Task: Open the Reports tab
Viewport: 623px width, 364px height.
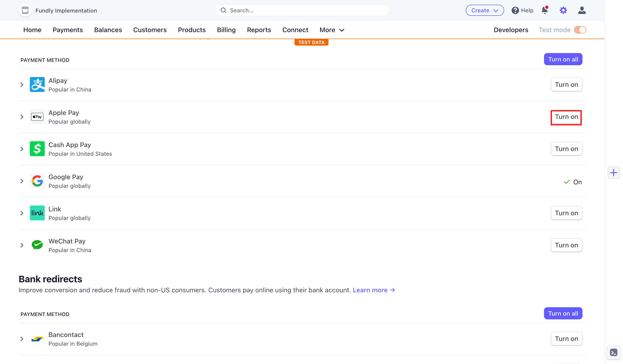Action: (x=259, y=30)
